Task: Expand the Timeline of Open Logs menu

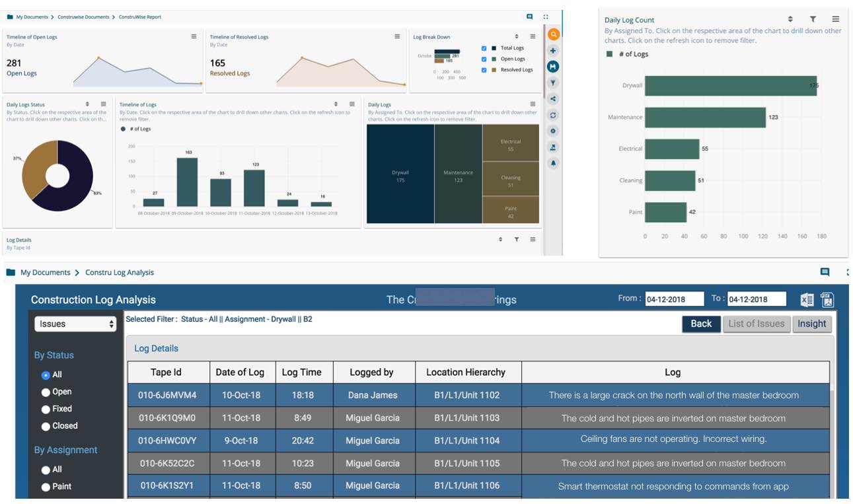Action: pos(194,37)
